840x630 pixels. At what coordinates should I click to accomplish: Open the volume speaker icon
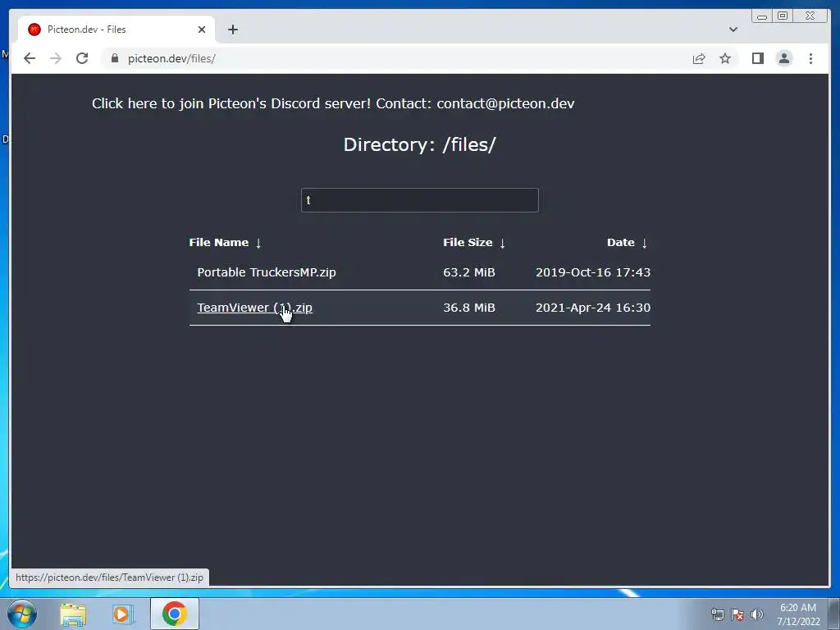click(756, 614)
